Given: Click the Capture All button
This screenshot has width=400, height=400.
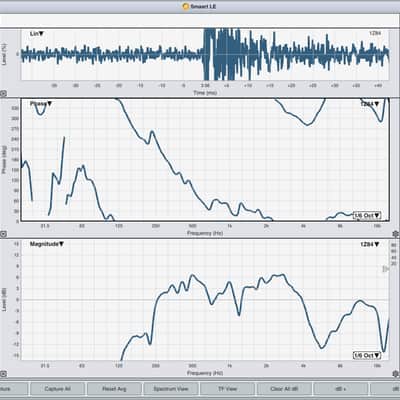Looking at the screenshot, I should click(x=57, y=389).
